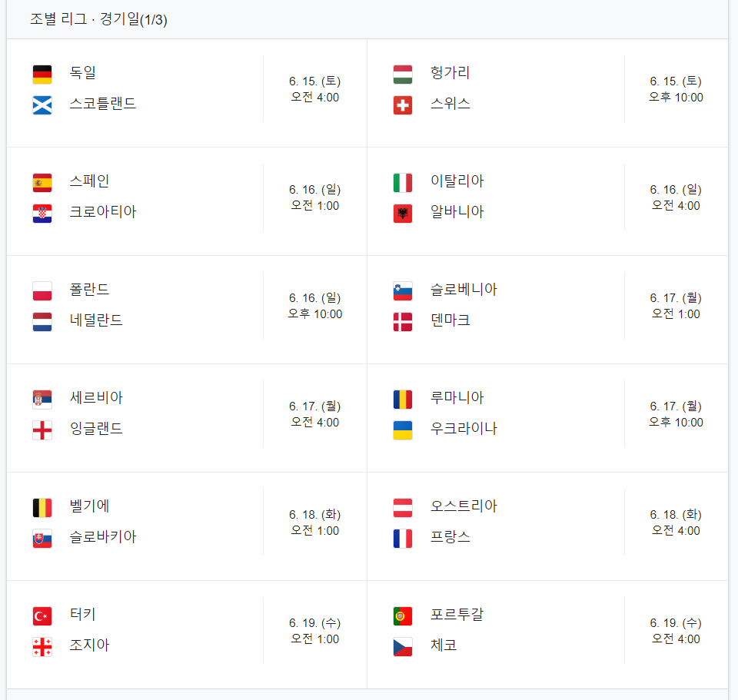Click the 조별 리그 · 경기일(1/3) header
This screenshot has height=700, width=738.
tap(98, 19)
